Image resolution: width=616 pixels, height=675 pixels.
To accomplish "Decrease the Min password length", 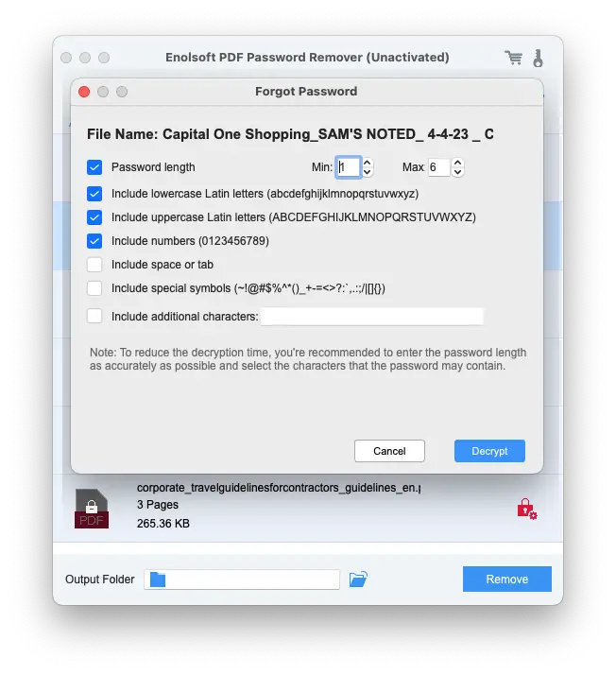I will [368, 172].
